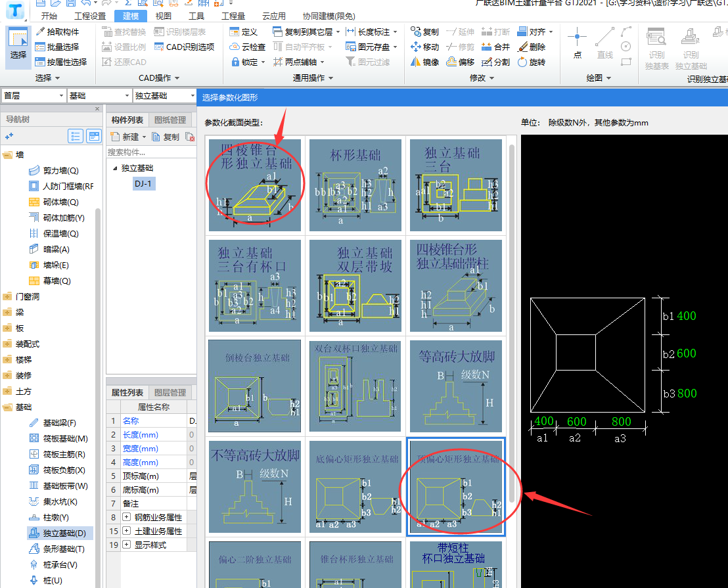Click the 对齐 align button

coord(535,32)
